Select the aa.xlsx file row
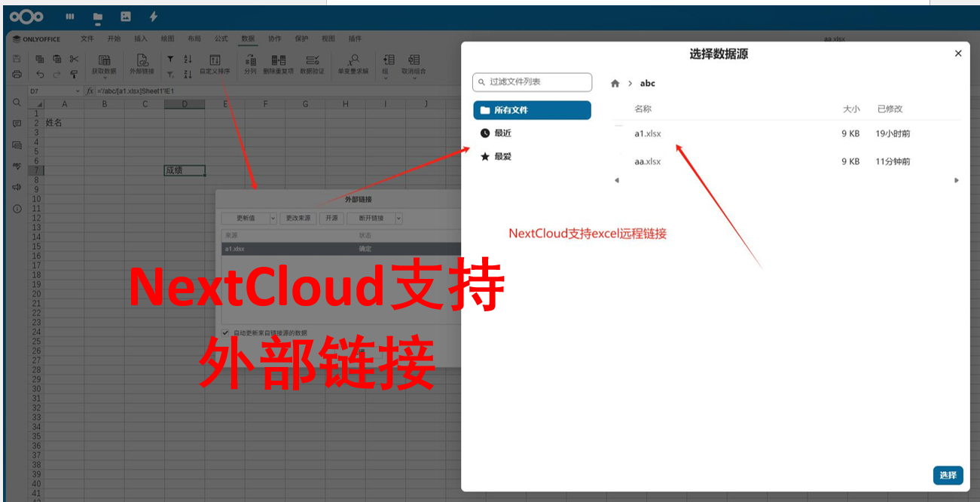980x502 pixels. [x=786, y=161]
